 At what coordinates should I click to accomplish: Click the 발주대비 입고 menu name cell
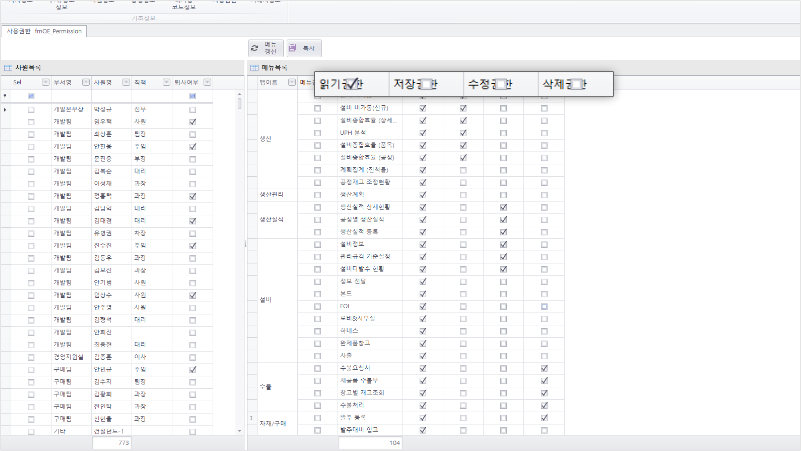pyautogui.click(x=370, y=430)
